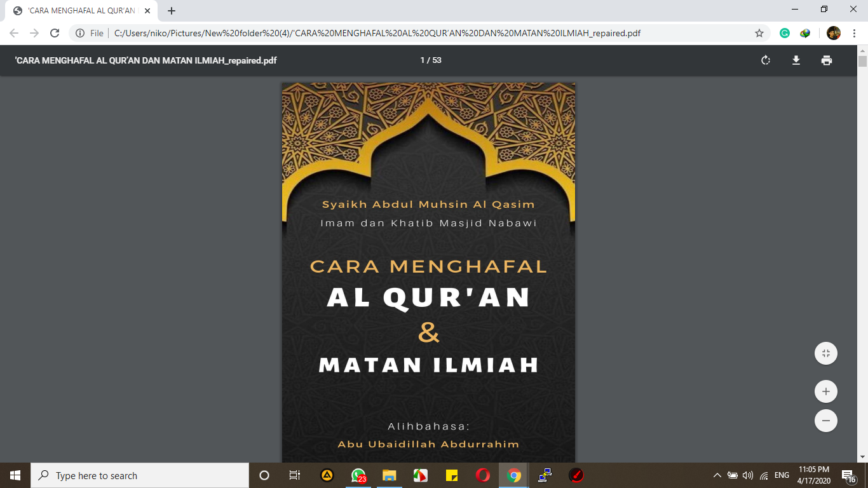Open the Internet Download Manager extension
This screenshot has width=868, height=488.
(805, 33)
